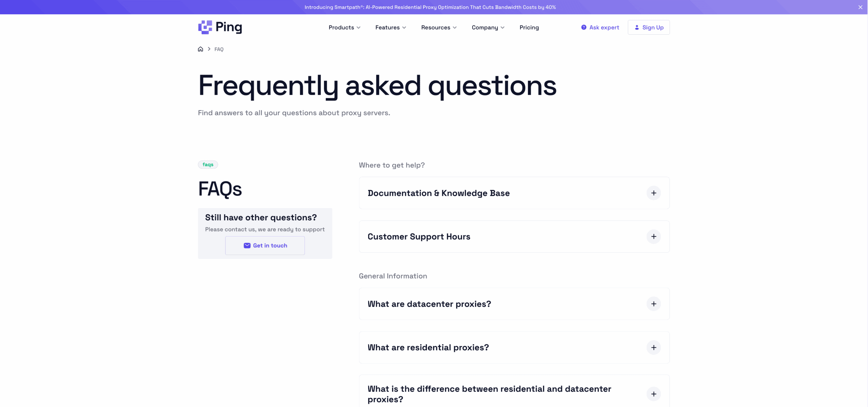Open the Products dropdown menu
The image size is (868, 407).
point(344,27)
